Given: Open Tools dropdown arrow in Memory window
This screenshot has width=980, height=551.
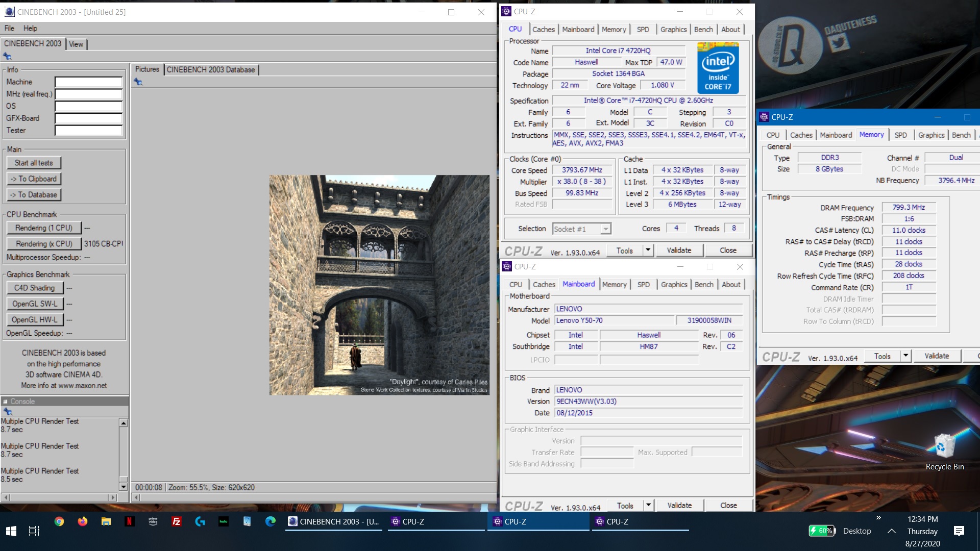Looking at the screenshot, I should (905, 356).
